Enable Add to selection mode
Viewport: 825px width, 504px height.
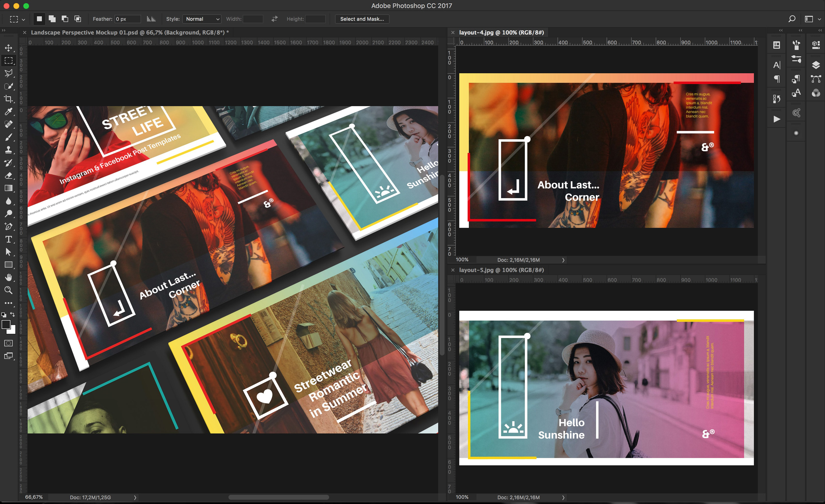click(x=52, y=19)
